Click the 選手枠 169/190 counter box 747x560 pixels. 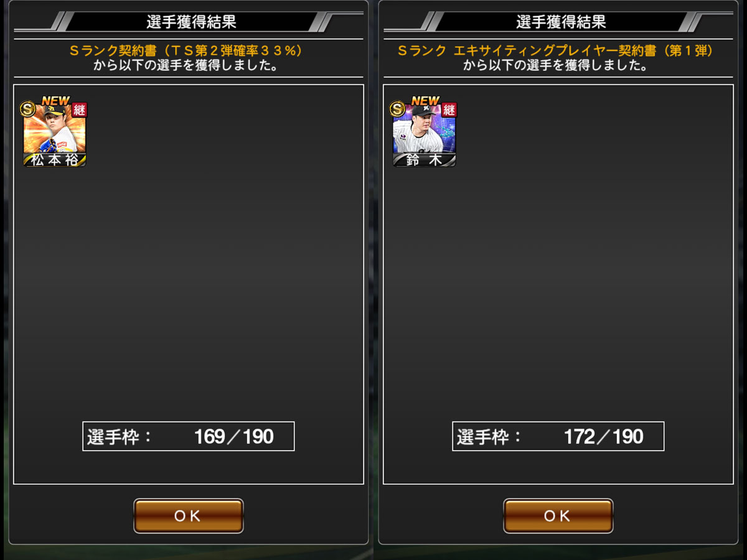point(189,436)
